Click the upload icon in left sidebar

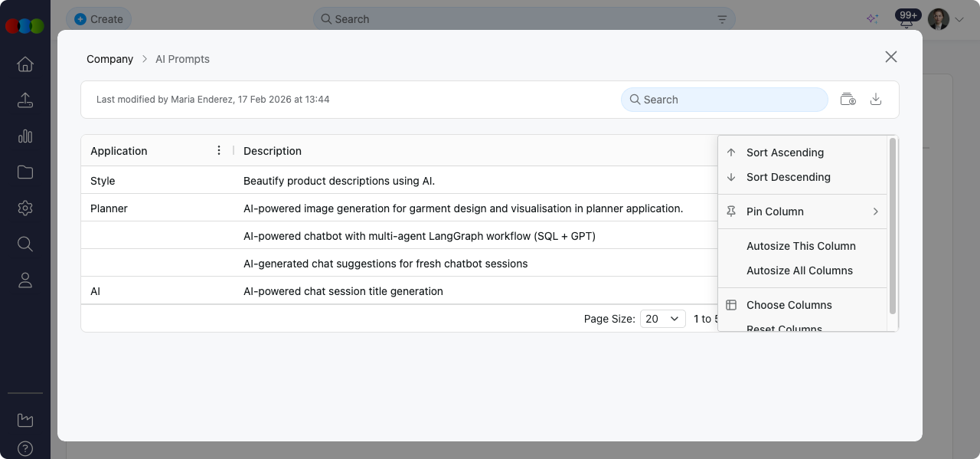click(25, 100)
